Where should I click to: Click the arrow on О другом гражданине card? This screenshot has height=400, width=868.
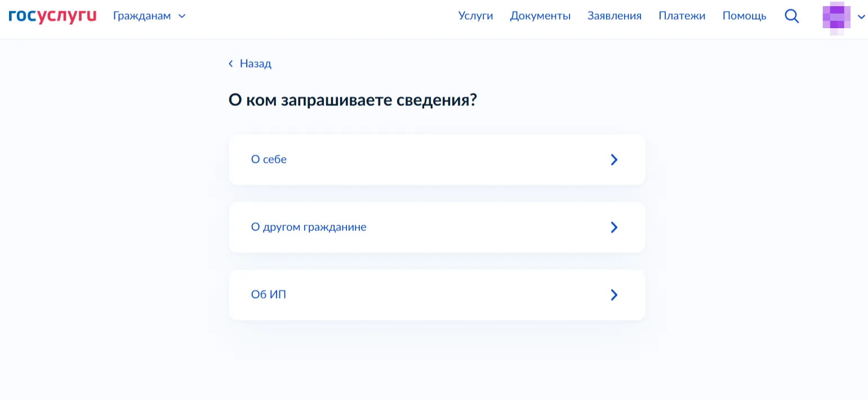click(614, 228)
